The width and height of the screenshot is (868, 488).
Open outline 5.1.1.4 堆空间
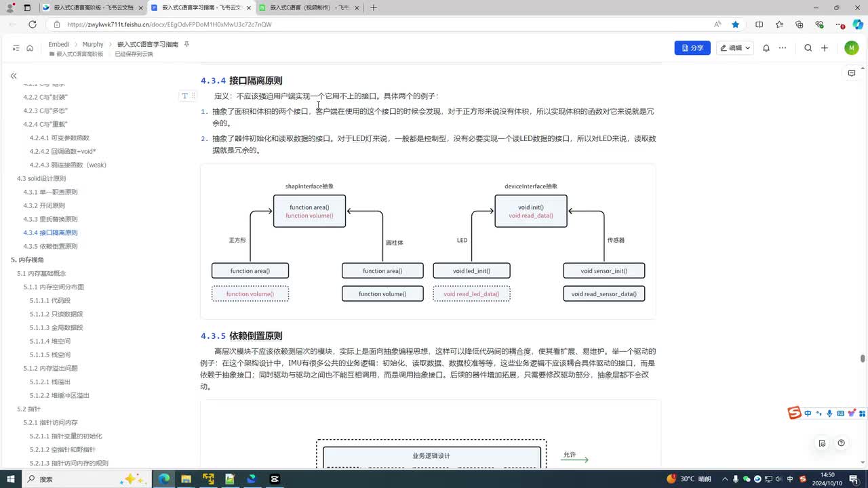point(50,341)
